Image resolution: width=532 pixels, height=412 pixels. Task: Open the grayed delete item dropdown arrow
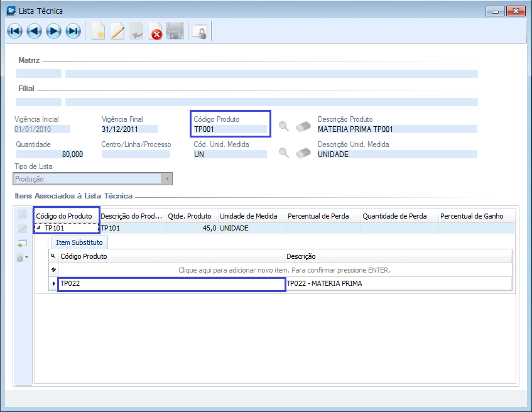pyautogui.click(x=27, y=257)
